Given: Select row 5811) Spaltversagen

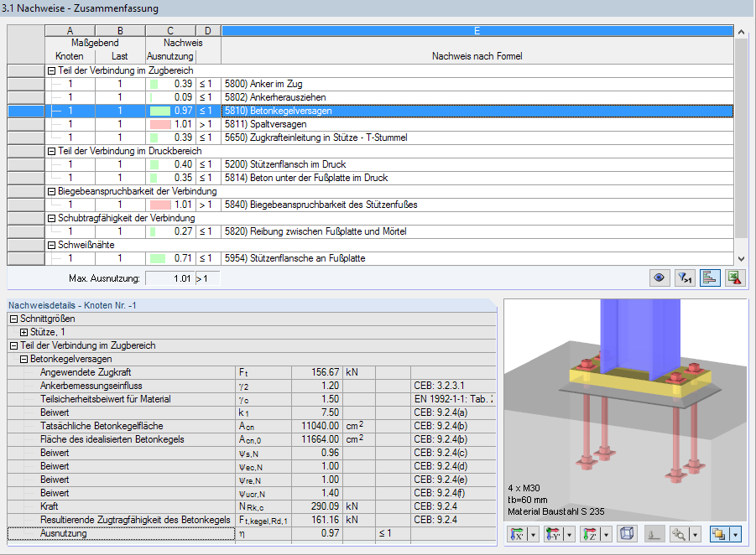Looking at the screenshot, I should (389, 124).
